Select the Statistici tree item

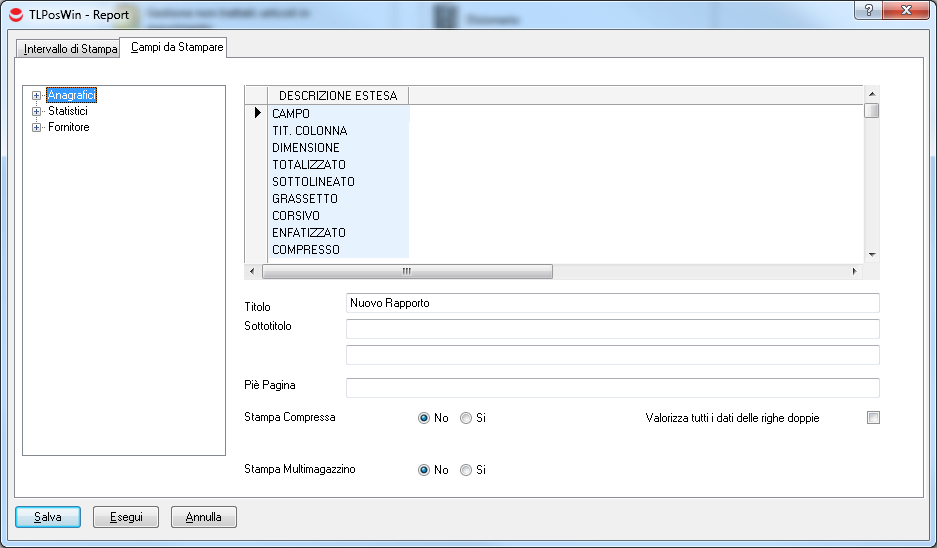tap(68, 112)
